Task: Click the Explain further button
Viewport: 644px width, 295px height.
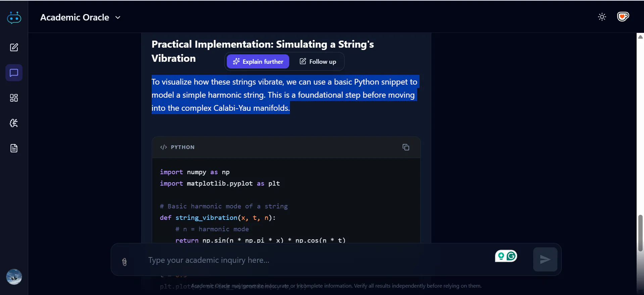Action: 258,61
